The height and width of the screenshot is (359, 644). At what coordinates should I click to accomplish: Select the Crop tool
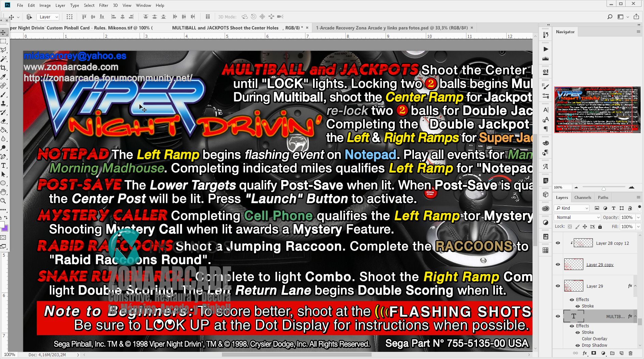click(x=3, y=68)
